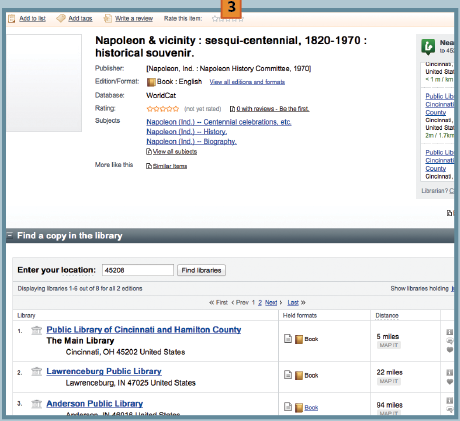460x421 pixels.
Task: Click the document icon in Anderson row
Action: (288, 407)
